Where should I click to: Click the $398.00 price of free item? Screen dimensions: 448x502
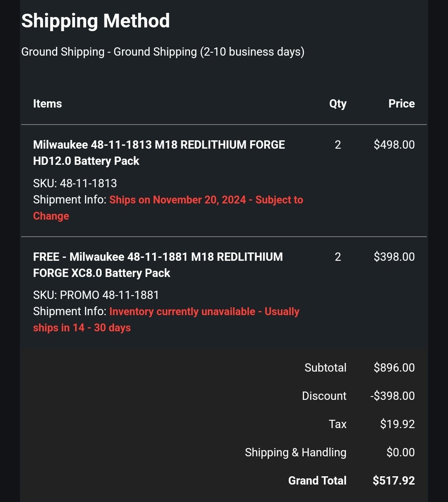coord(394,257)
